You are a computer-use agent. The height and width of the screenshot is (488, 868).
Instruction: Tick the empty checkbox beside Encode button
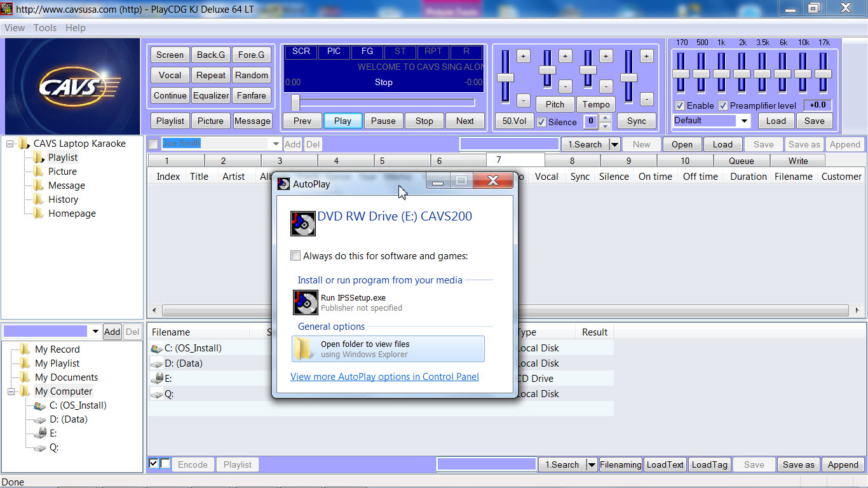click(165, 464)
